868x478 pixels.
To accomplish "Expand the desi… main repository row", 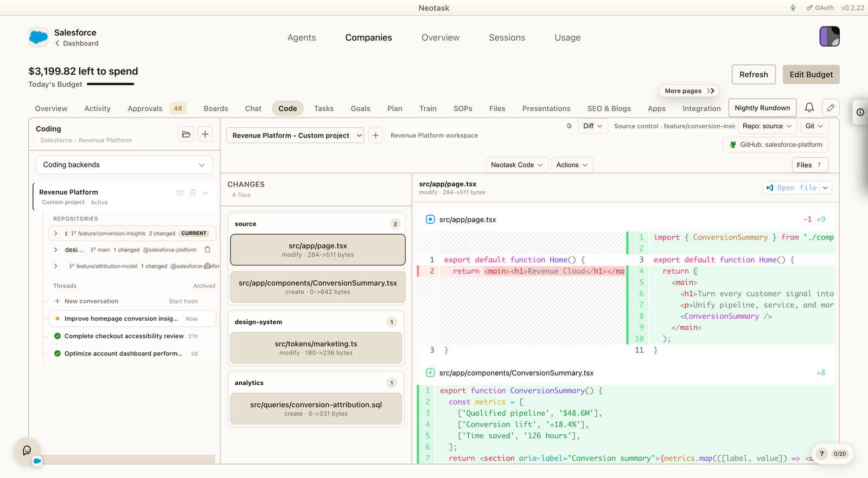I will (55, 250).
